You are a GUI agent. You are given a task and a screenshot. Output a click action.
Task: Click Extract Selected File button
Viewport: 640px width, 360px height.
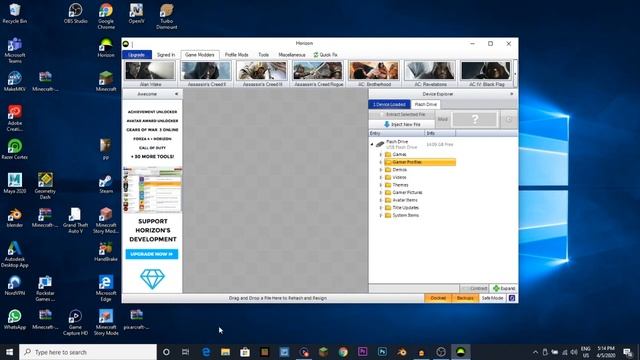pyautogui.click(x=402, y=115)
